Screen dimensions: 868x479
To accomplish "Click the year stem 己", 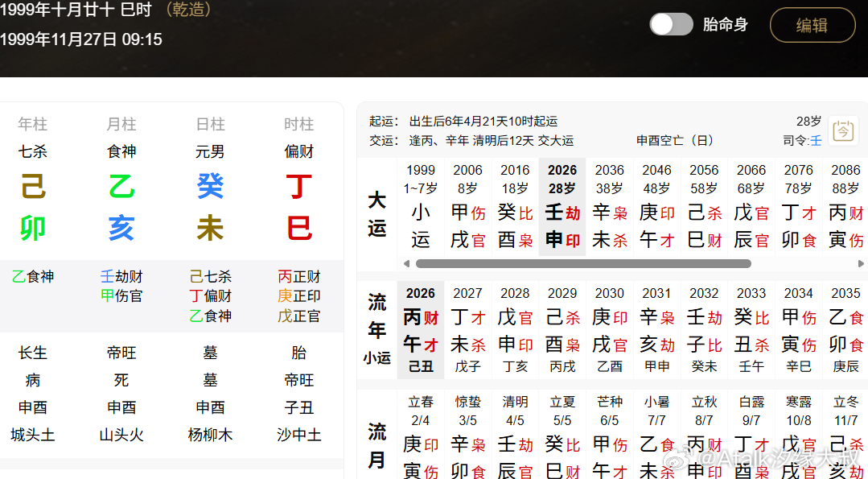I will pos(33,187).
